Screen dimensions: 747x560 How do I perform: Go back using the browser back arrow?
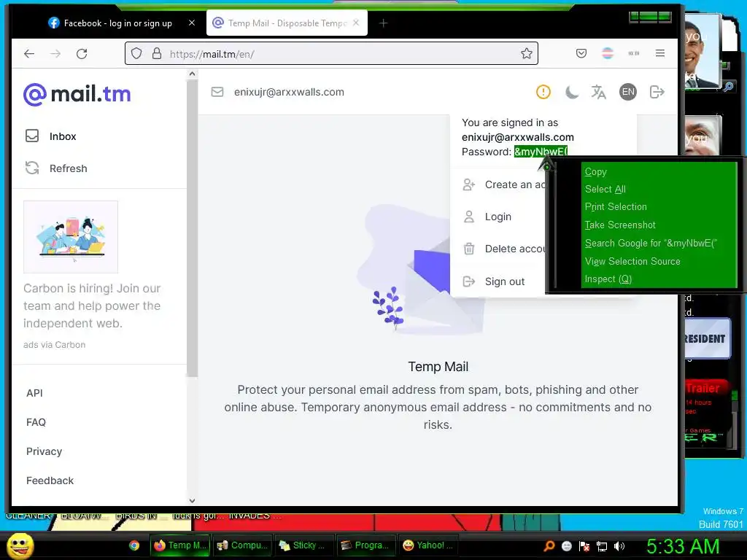(29, 53)
